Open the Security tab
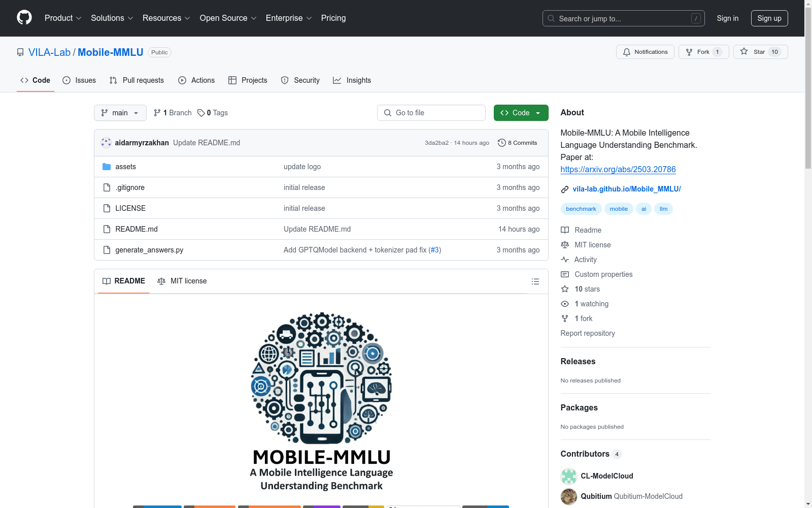The image size is (812, 508). tap(300, 80)
